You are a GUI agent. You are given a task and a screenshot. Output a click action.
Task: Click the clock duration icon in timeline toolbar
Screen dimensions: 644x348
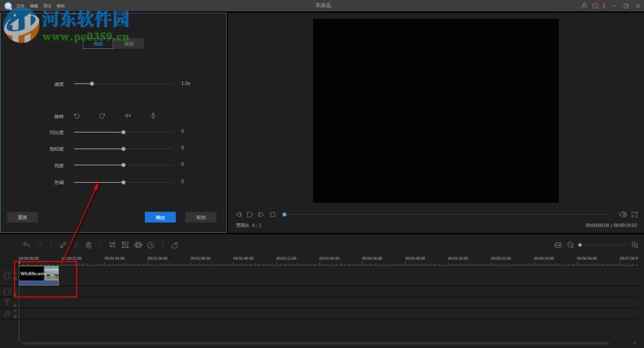click(151, 245)
